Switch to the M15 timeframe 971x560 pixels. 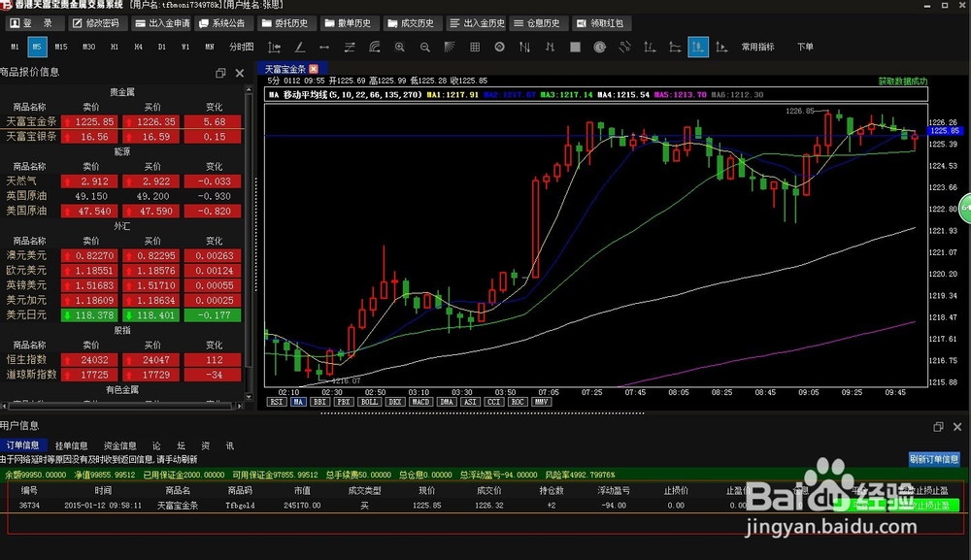60,47
